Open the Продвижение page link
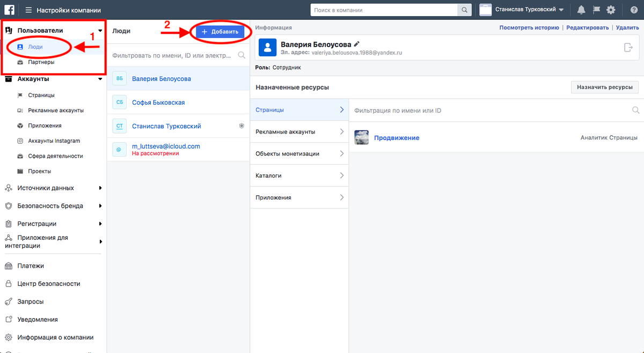Screen dimensions: 644x353 (x=397, y=138)
